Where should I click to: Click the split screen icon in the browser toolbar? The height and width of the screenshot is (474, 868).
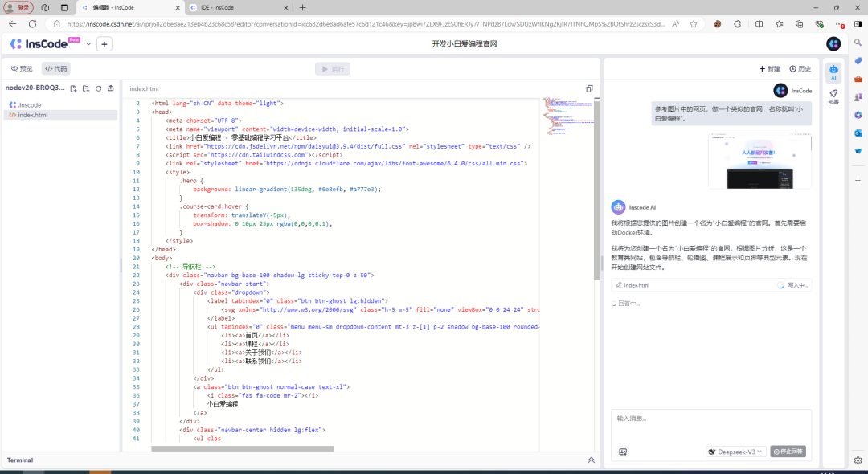coord(759,24)
